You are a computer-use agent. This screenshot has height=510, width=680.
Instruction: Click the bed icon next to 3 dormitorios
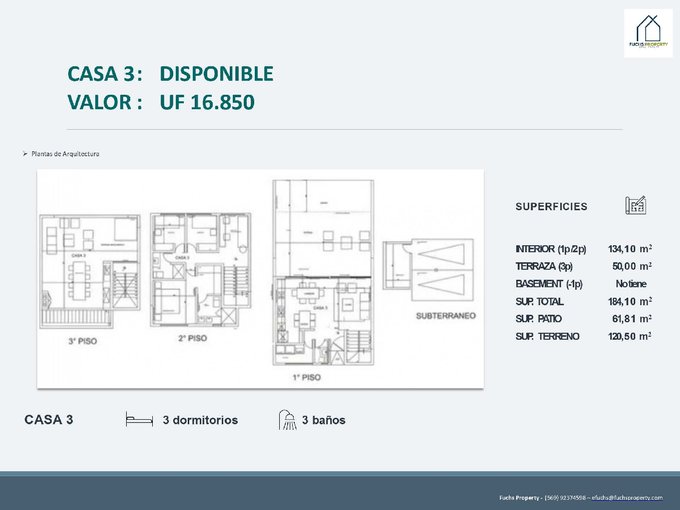tap(139, 419)
